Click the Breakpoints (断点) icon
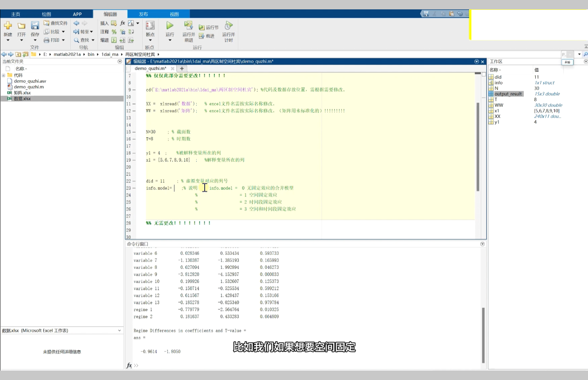Image resolution: width=588 pixels, height=380 pixels. coord(150,26)
